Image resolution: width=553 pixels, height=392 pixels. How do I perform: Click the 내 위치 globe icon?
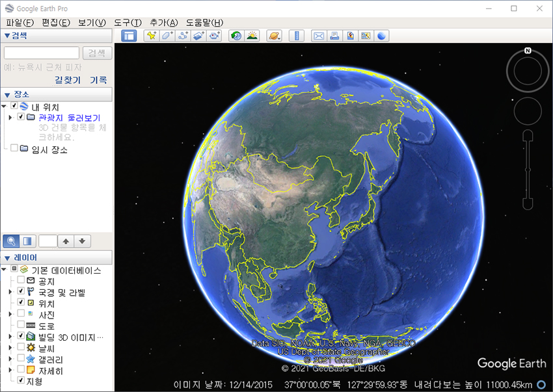pyautogui.click(x=24, y=106)
